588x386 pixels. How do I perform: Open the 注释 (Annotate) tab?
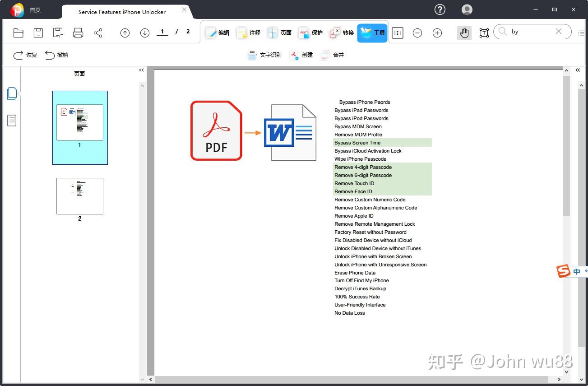249,33
